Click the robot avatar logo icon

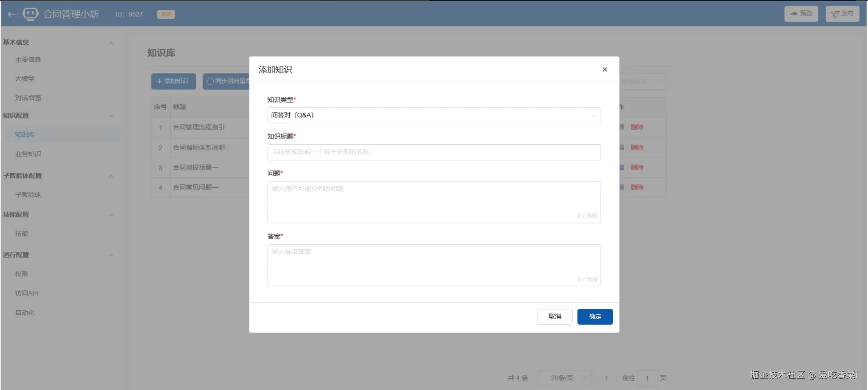(31, 14)
